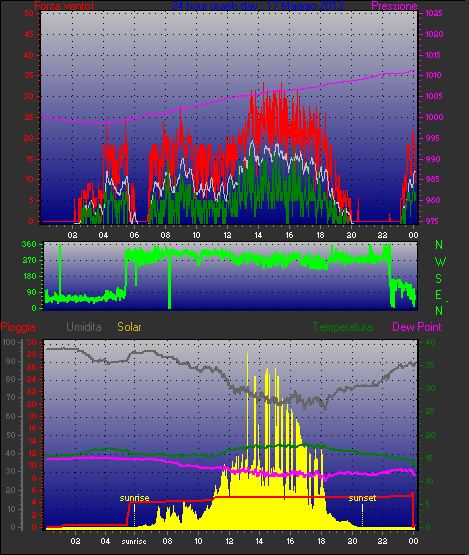Image resolution: width=469 pixels, height=555 pixels.
Task: Click the yellow sunrise marker in the bottom graph
Action: [x=135, y=498]
